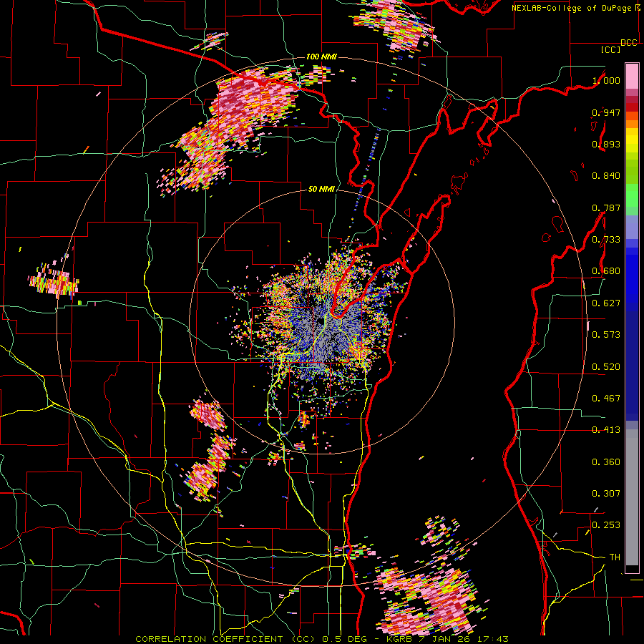Click the TH threshold label on legend
644x644 pixels.
pos(615,557)
